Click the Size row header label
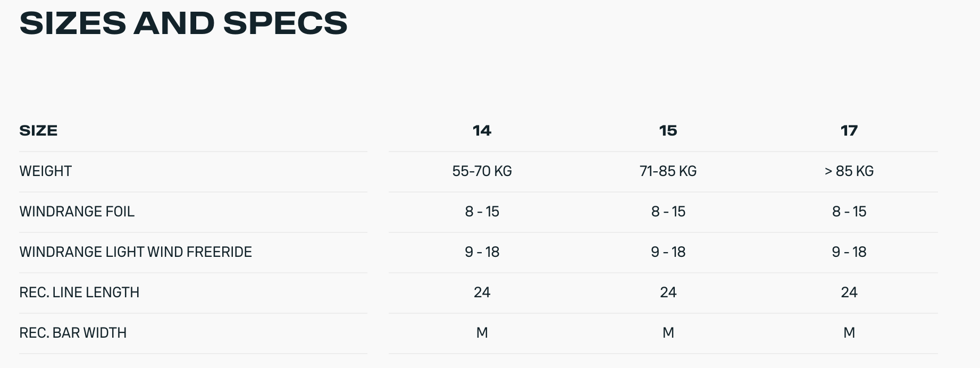The height and width of the screenshot is (368, 980). click(x=38, y=131)
